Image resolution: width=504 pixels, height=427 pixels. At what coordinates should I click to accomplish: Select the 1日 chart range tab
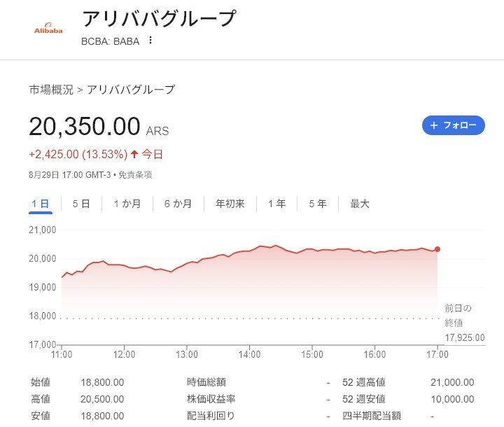click(x=41, y=204)
